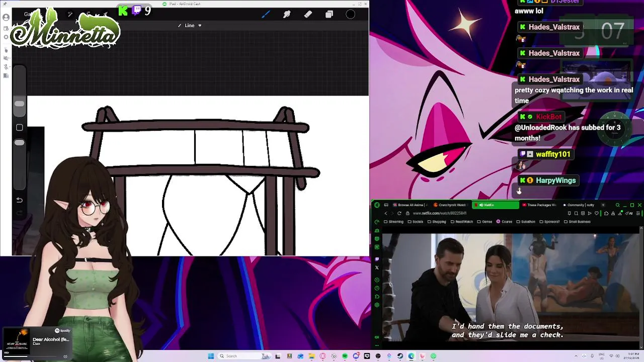Image resolution: width=644 pixels, height=362 pixels.
Task: Open the Shopping bookmarks folder
Action: click(437, 222)
